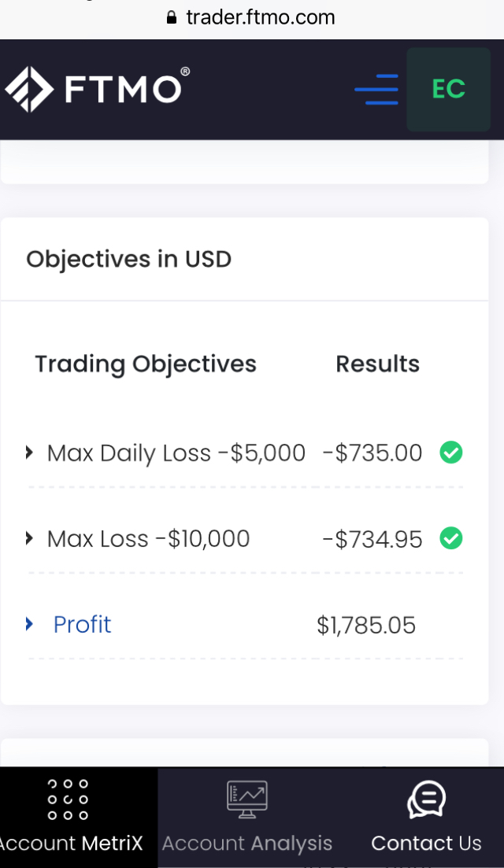Image resolution: width=504 pixels, height=868 pixels.
Task: Click green checkmark beside Max Daily Loss result
Action: point(451,452)
